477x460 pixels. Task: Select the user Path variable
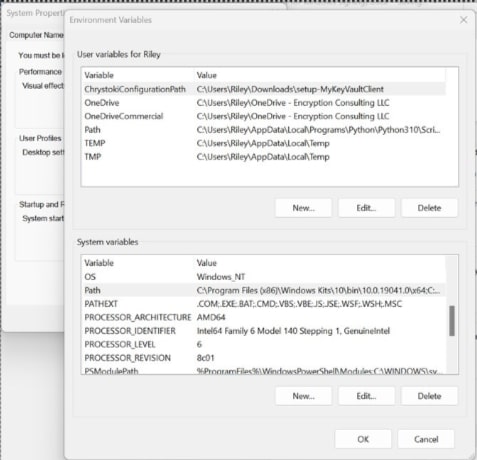tap(263, 130)
